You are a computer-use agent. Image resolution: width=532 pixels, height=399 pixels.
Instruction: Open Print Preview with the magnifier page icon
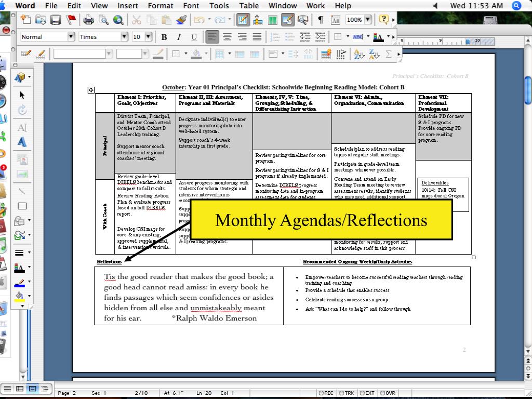103,20
